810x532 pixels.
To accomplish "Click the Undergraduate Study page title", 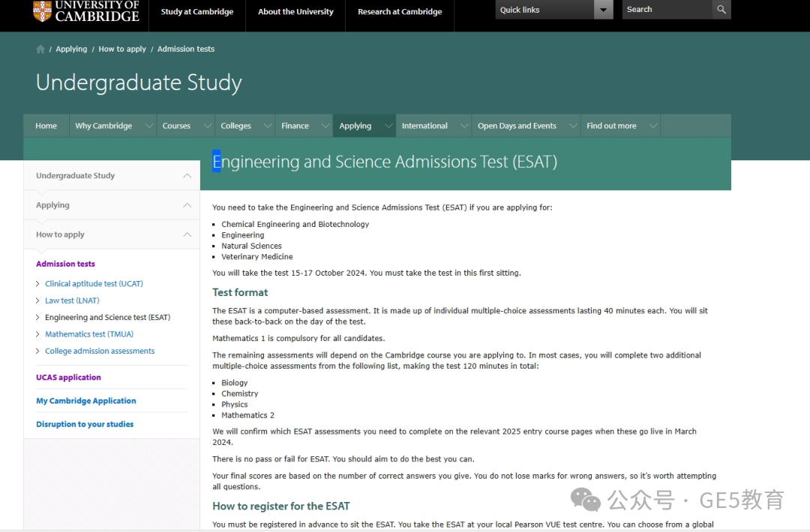I will (x=139, y=83).
